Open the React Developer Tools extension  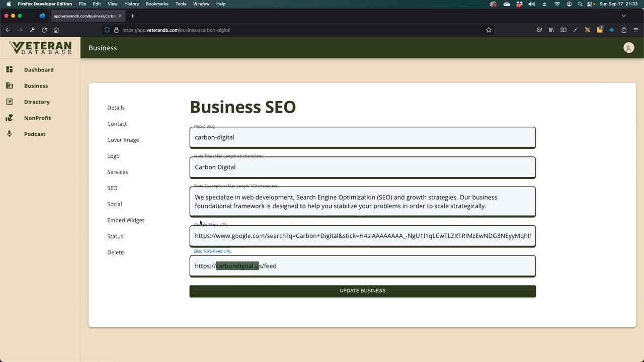tap(612, 30)
